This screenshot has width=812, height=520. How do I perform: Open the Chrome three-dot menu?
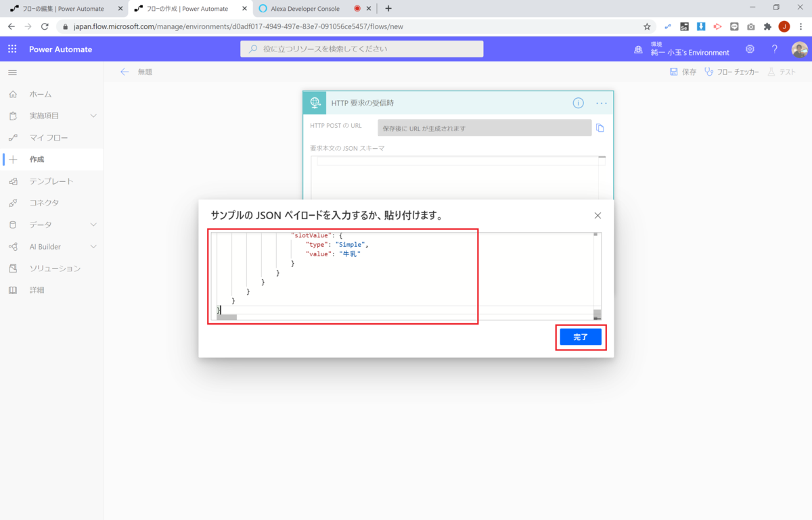(x=801, y=26)
